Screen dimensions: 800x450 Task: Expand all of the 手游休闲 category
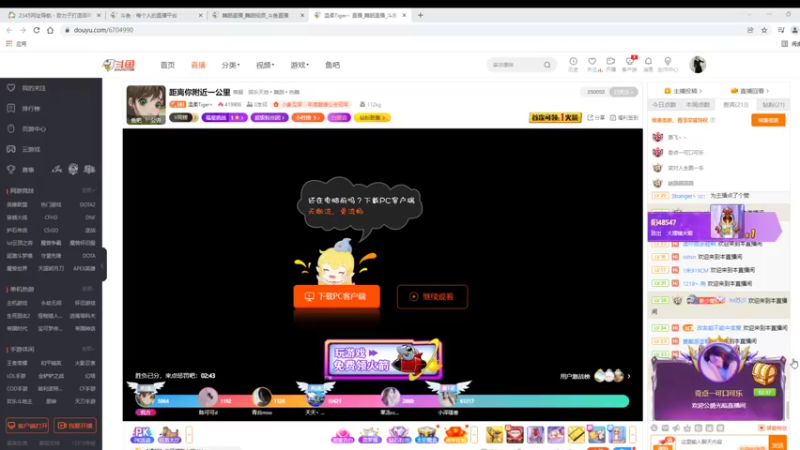tap(88, 349)
